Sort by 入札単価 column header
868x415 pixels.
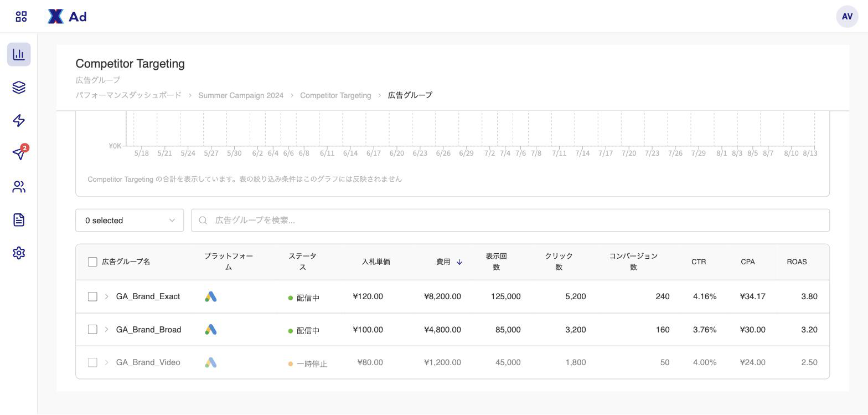pos(376,262)
